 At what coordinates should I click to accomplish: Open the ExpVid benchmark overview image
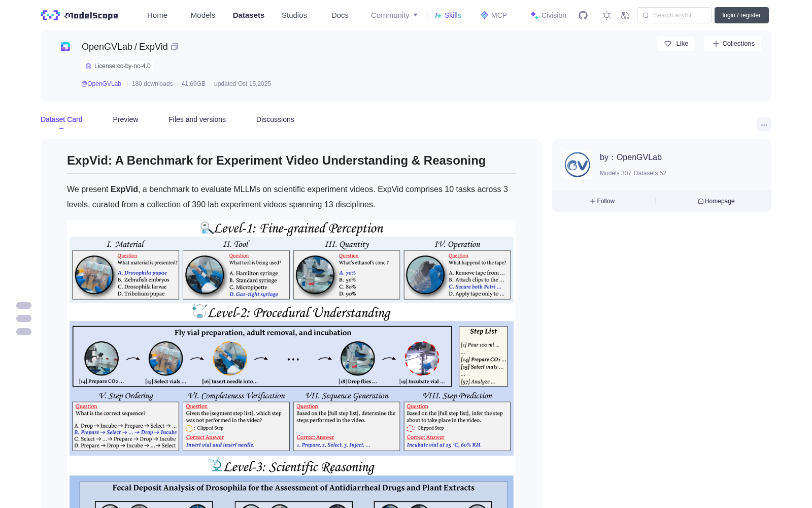[291, 364]
